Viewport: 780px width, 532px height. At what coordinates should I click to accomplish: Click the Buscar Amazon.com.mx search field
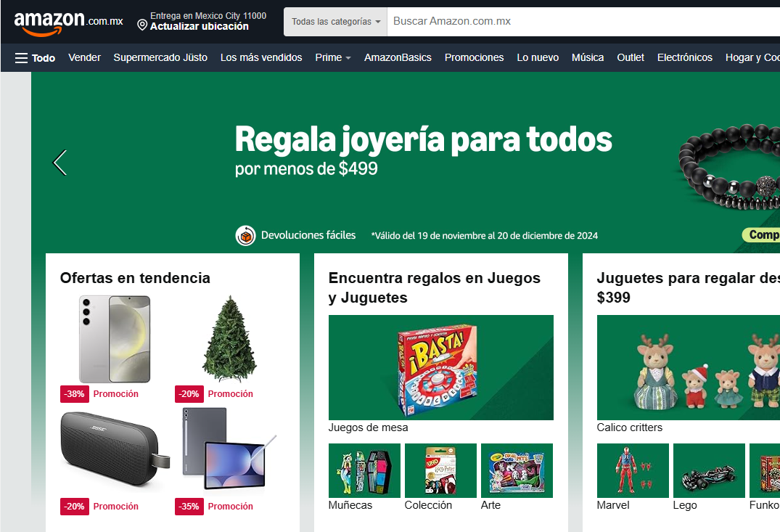(x=583, y=21)
